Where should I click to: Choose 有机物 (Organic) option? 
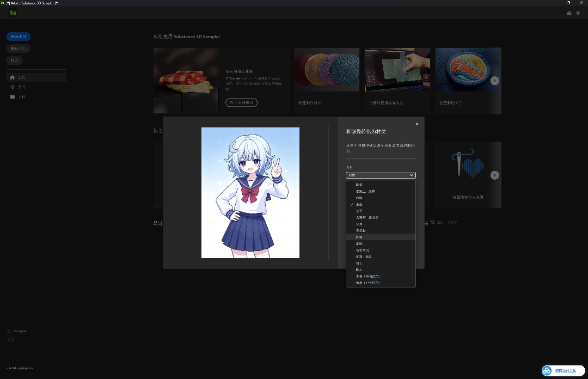pyautogui.click(x=381, y=230)
